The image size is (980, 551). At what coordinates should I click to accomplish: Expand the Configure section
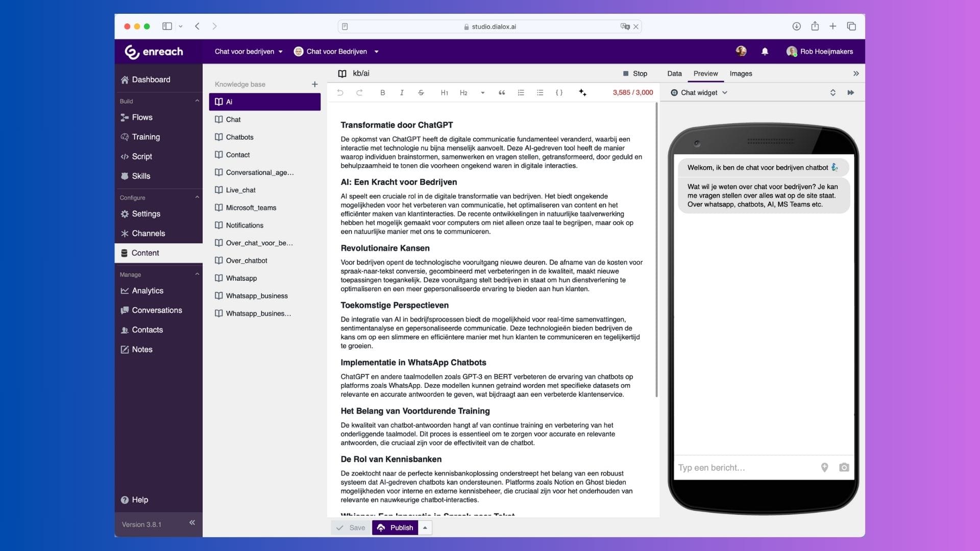pyautogui.click(x=197, y=197)
